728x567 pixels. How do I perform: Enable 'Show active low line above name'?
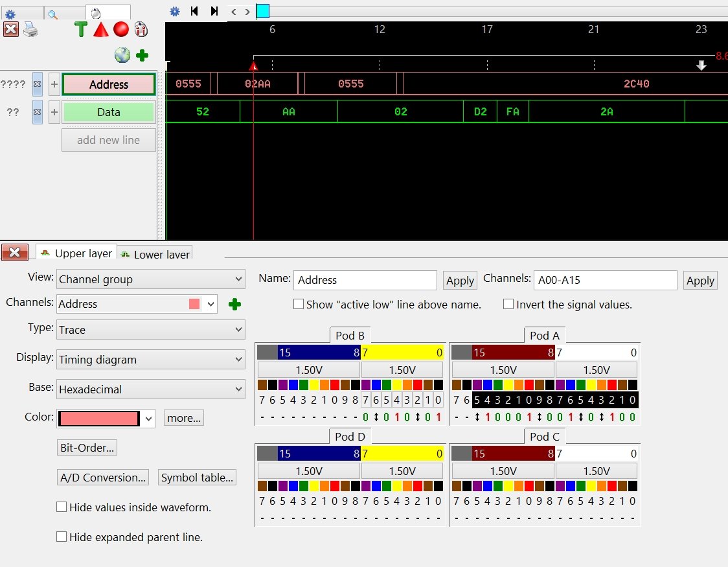pos(299,305)
